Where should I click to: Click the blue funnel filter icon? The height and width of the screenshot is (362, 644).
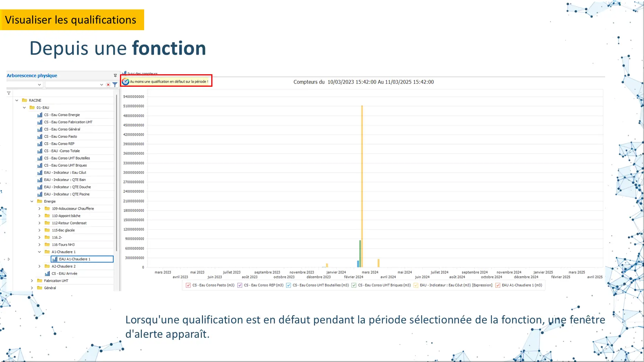[x=115, y=85]
